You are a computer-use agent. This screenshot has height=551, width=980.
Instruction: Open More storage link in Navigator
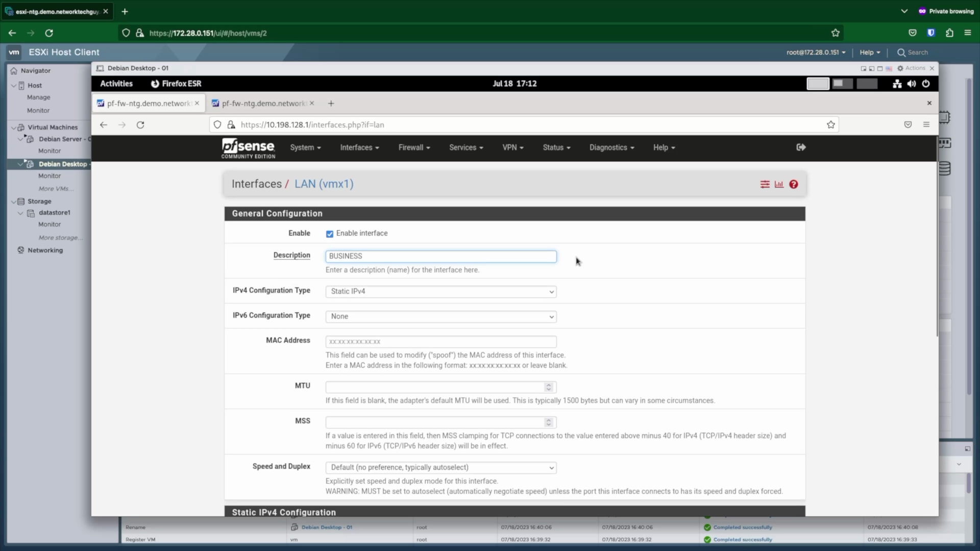click(x=61, y=238)
